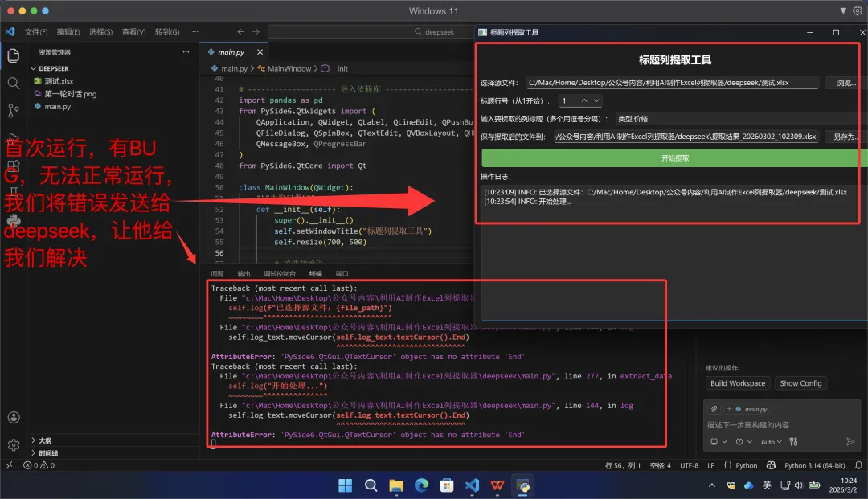868x499 pixels.
Task: Click the macOS gear icon in the VM title bar
Action: (x=858, y=10)
